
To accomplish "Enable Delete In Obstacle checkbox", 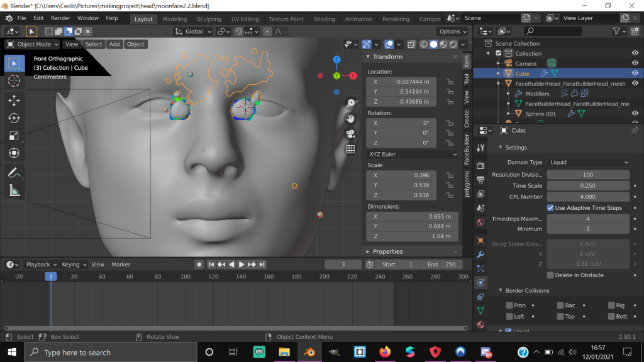I will [x=550, y=275].
